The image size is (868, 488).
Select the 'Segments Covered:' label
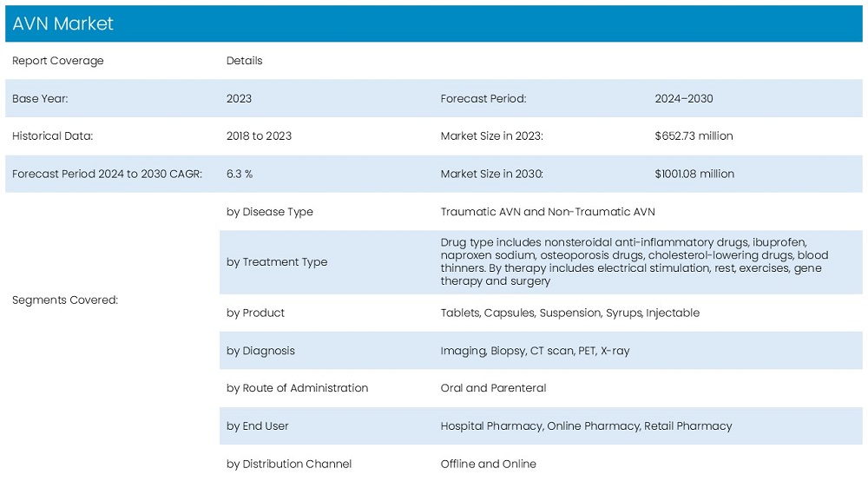tap(65, 300)
